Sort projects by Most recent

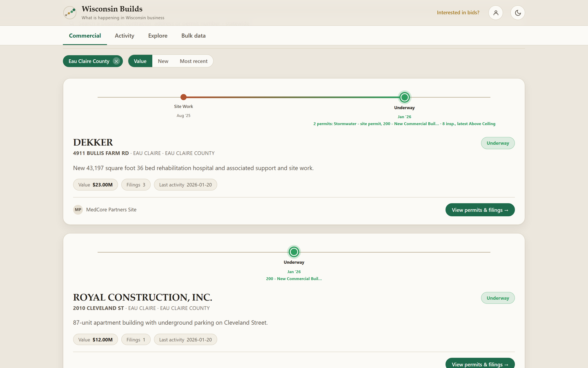(194, 61)
